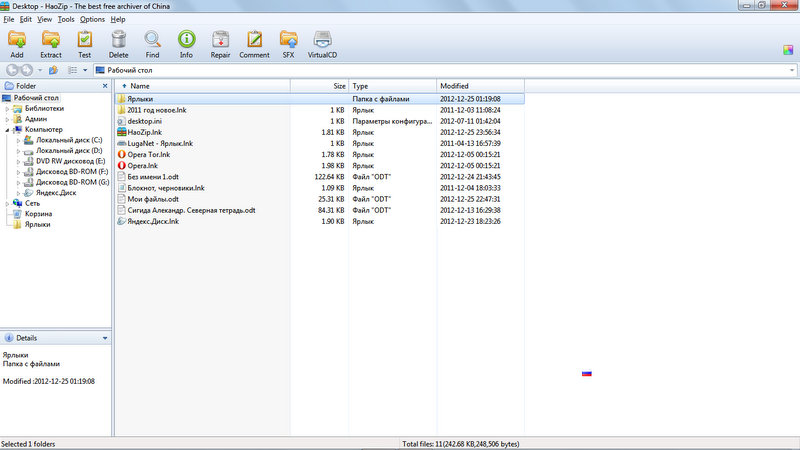800x450 pixels.
Task: Go back with the navigation arrow
Action: (12, 70)
